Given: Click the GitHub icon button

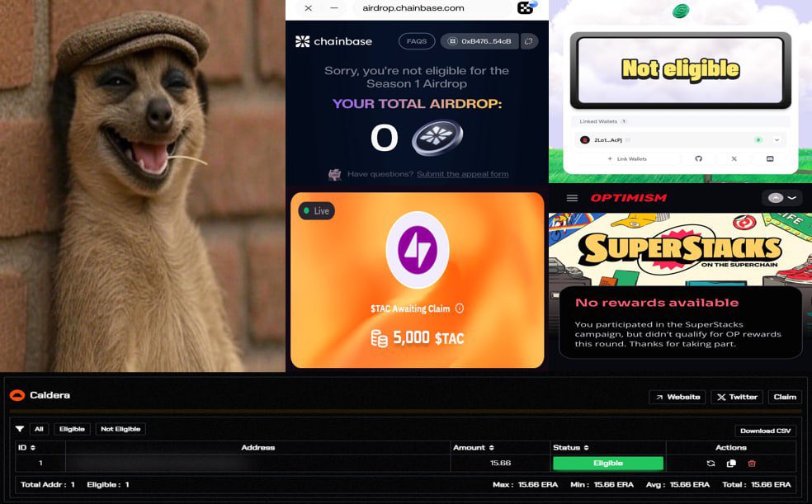Looking at the screenshot, I should (x=699, y=159).
